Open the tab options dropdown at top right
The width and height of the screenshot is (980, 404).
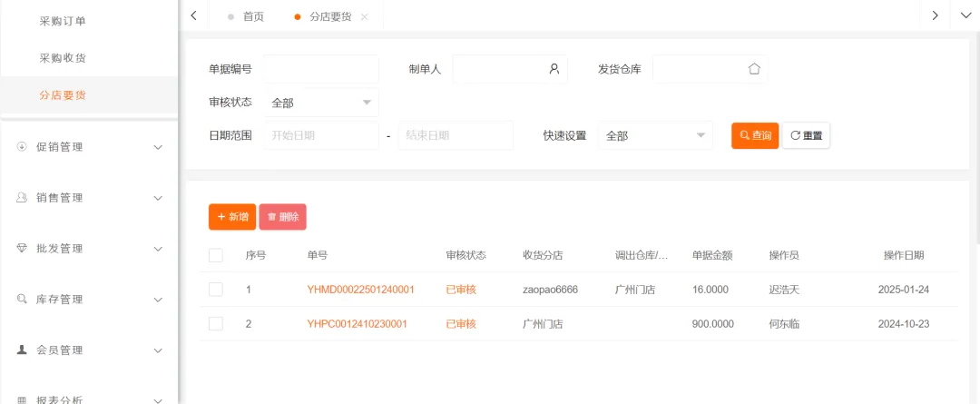pyautogui.click(x=965, y=15)
